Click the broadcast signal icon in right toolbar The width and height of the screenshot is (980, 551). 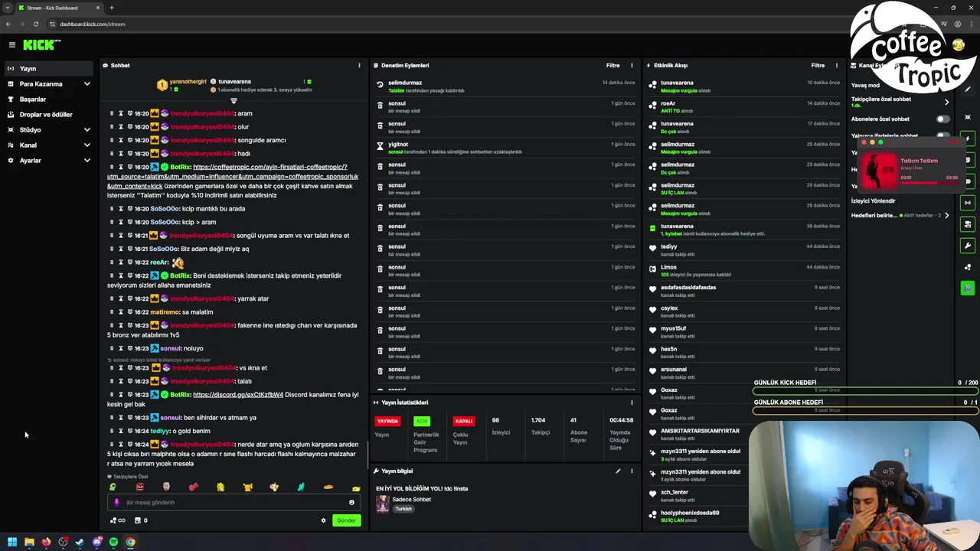pos(968,203)
